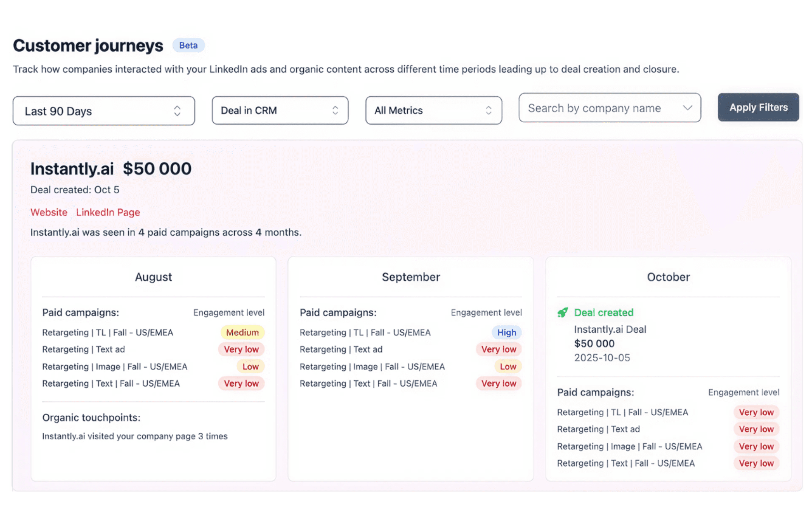Click the High engagement badge in September
This screenshot has height=507, width=812.
[506, 332]
